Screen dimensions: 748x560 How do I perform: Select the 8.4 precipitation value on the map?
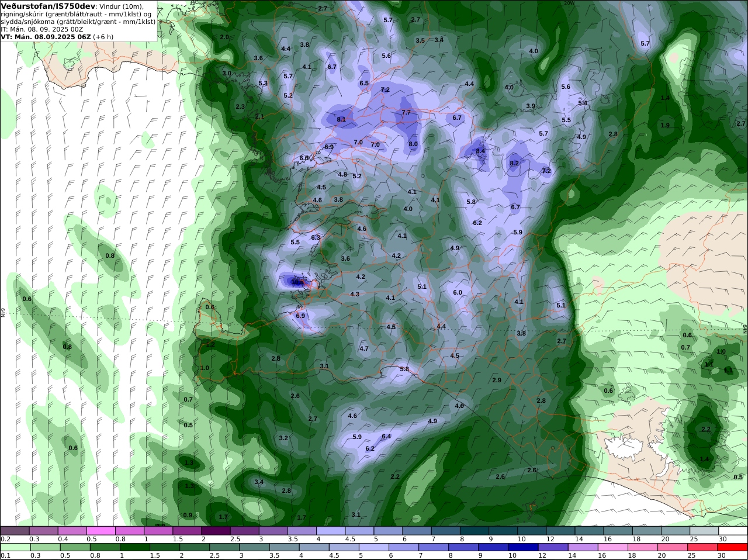pyautogui.click(x=480, y=151)
